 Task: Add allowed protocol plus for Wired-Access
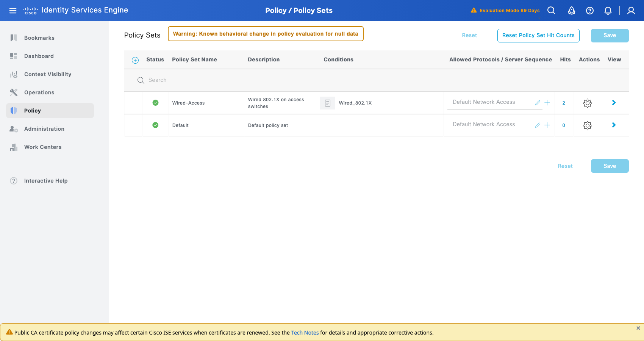(x=547, y=103)
